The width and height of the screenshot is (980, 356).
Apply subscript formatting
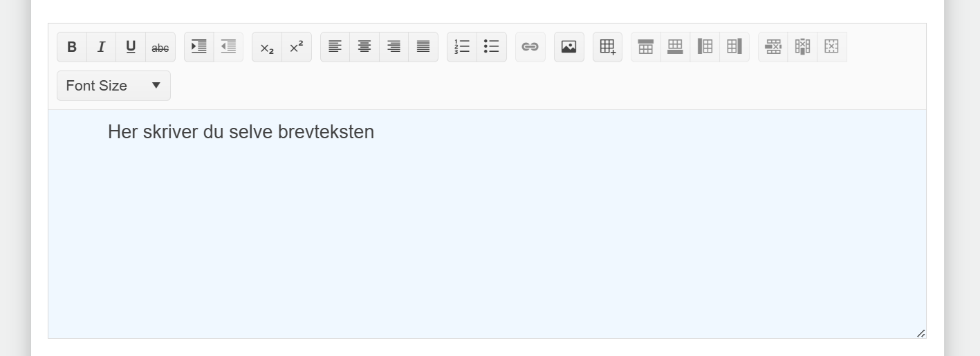coord(267,47)
